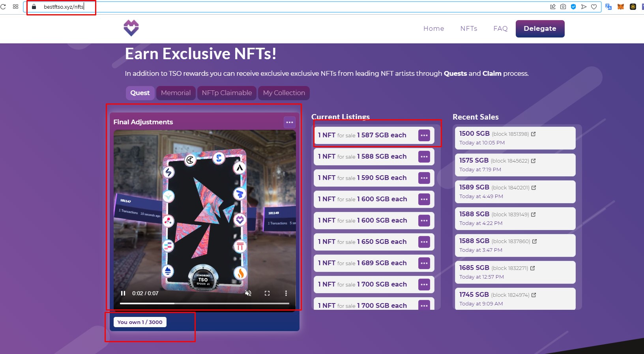Click the padlock site security icon
Viewport: 644px width, 354px height.
34,7
